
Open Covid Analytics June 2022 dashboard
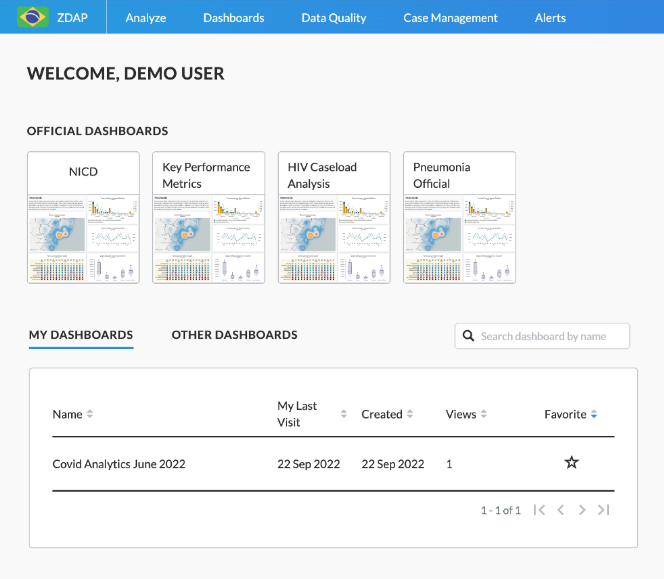click(119, 464)
